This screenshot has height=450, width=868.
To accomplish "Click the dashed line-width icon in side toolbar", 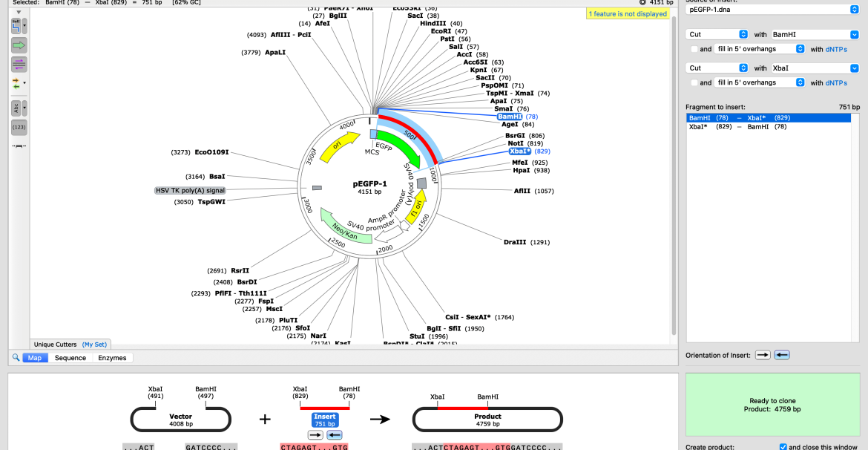I will tap(19, 146).
